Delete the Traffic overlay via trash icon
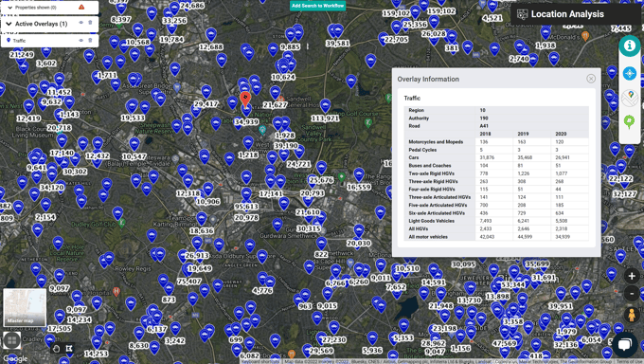The image size is (644, 364). pos(90,41)
